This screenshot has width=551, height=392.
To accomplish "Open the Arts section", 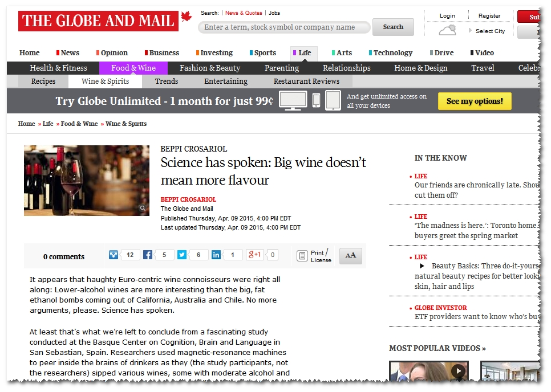I will (x=342, y=52).
